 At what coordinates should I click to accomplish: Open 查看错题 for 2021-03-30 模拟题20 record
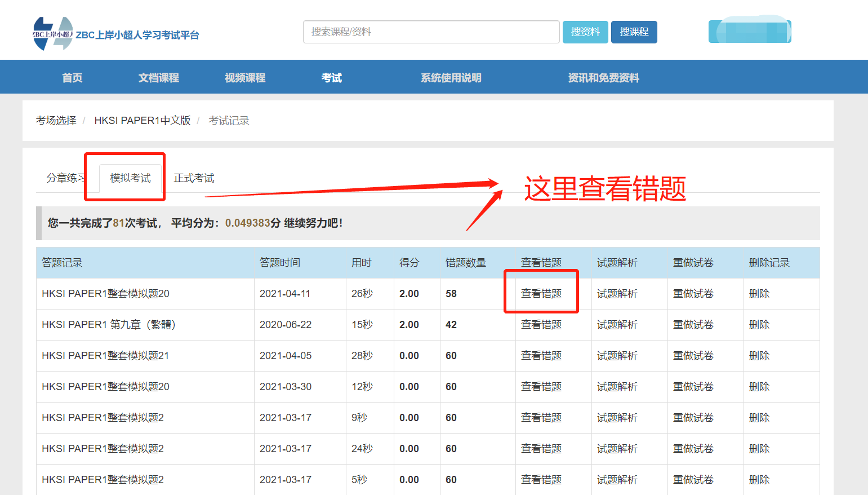pyautogui.click(x=541, y=387)
